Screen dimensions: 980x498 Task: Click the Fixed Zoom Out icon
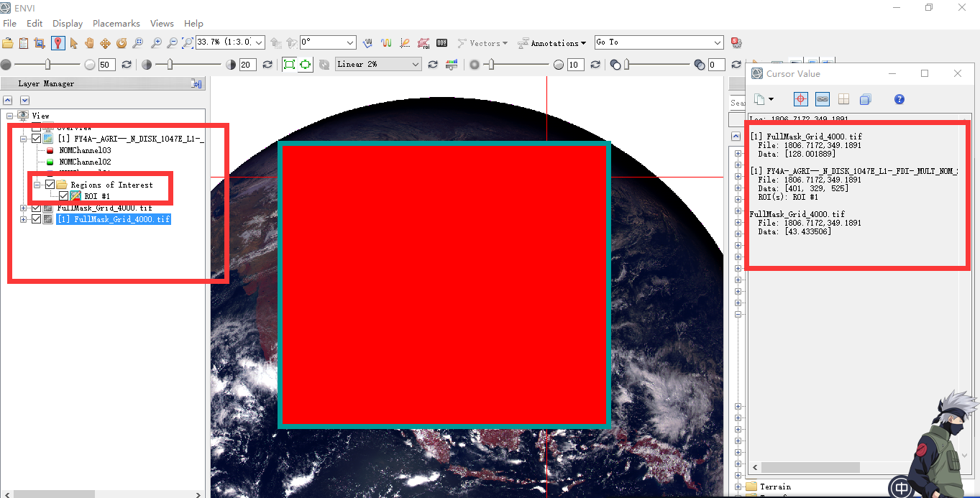[x=172, y=43]
